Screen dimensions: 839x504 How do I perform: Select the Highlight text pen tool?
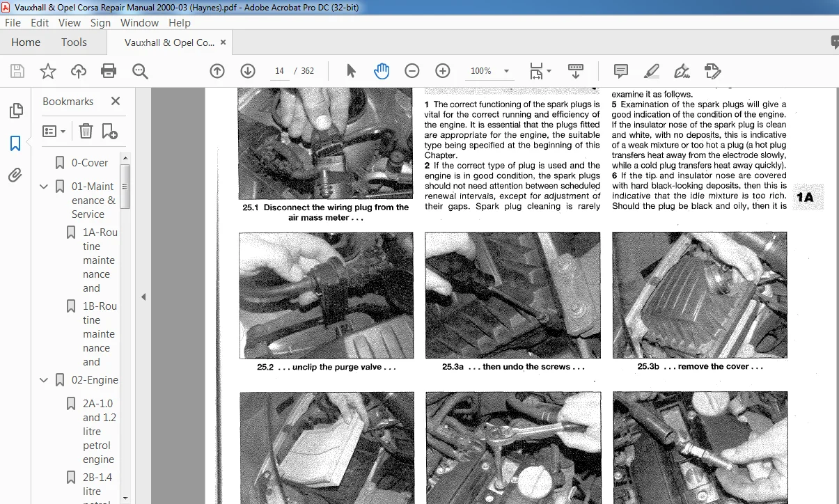point(652,71)
